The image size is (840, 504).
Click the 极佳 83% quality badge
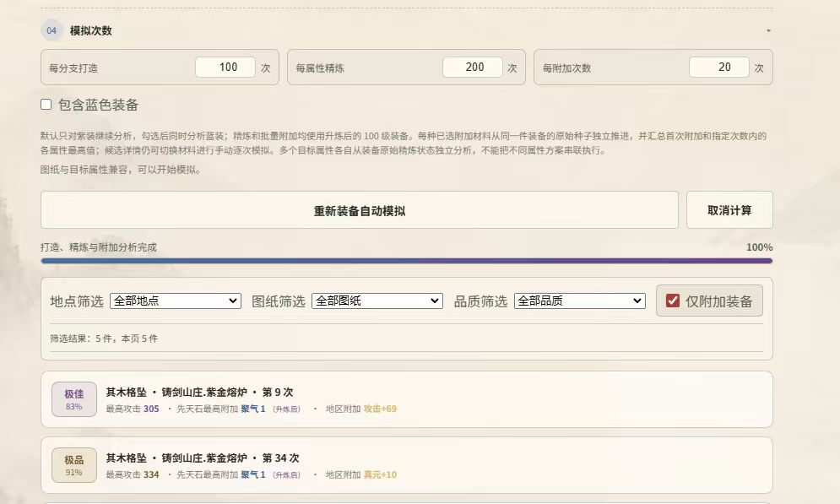tap(74, 399)
